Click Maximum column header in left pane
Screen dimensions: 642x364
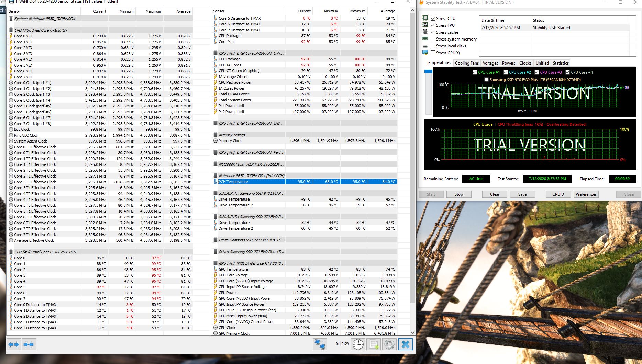(150, 11)
